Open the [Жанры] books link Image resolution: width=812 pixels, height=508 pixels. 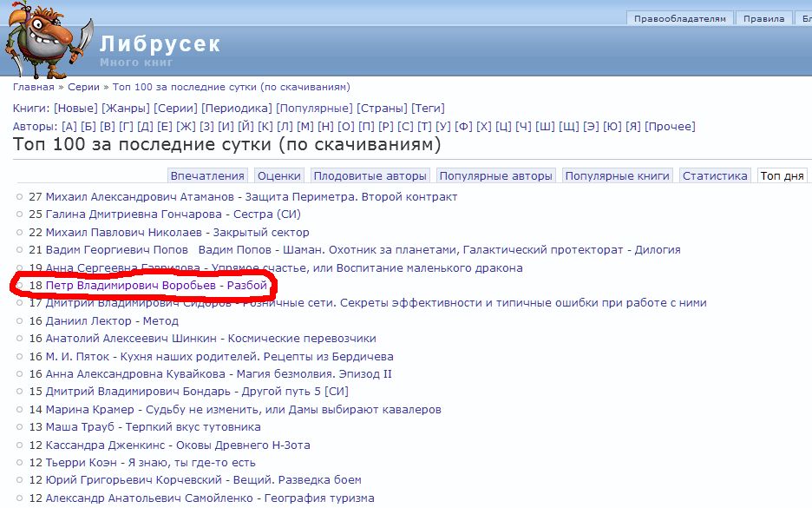(x=125, y=109)
